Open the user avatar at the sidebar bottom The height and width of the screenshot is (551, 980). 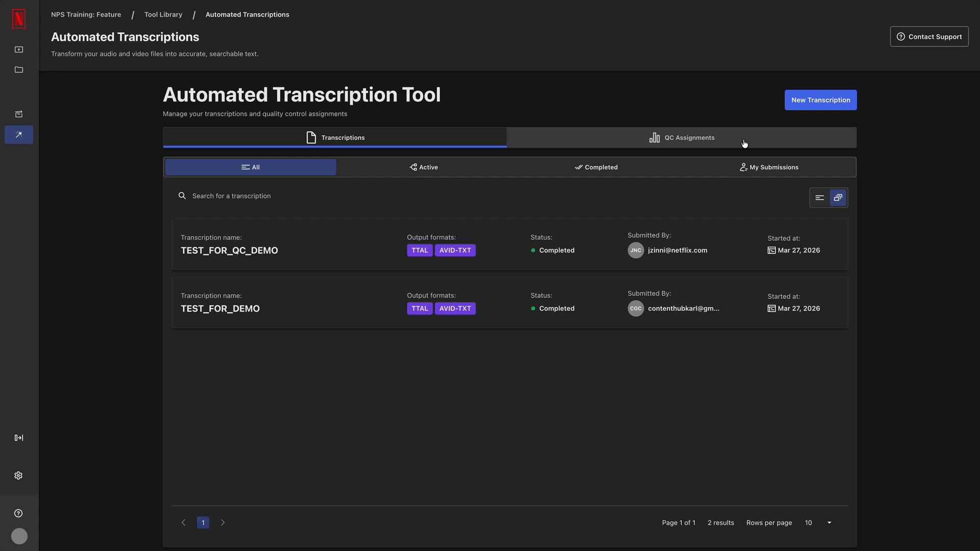point(19,536)
